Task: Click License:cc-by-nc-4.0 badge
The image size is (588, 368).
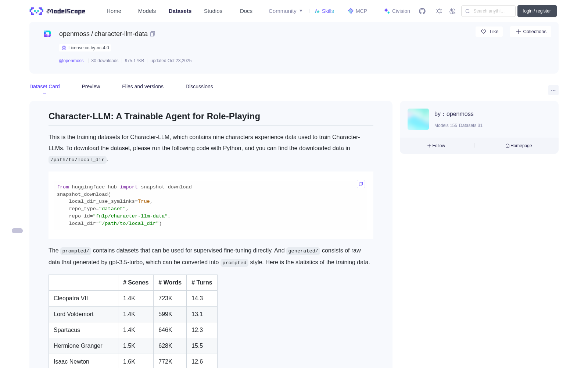Action: [x=85, y=48]
